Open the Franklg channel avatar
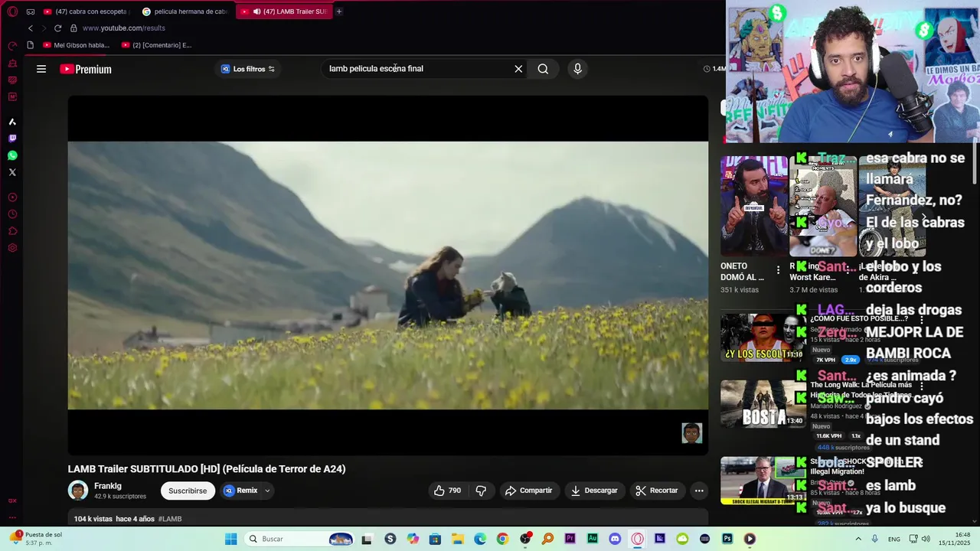Screen dimensions: 980x551 [x=78, y=491]
